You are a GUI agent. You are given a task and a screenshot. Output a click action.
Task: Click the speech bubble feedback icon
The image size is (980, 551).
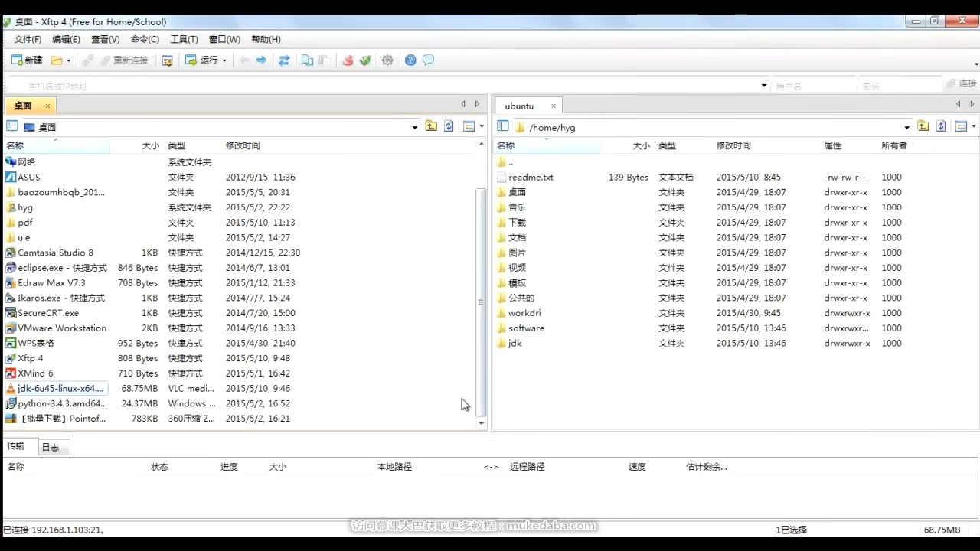(428, 60)
